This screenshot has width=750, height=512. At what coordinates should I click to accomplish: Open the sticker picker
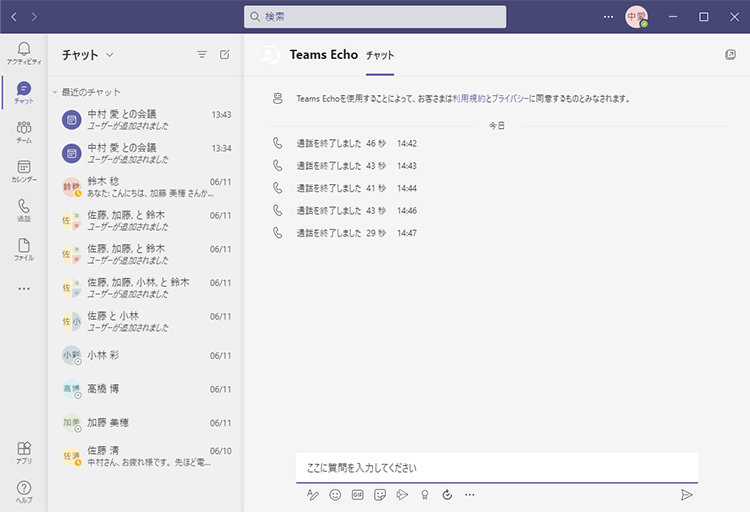tap(380, 495)
